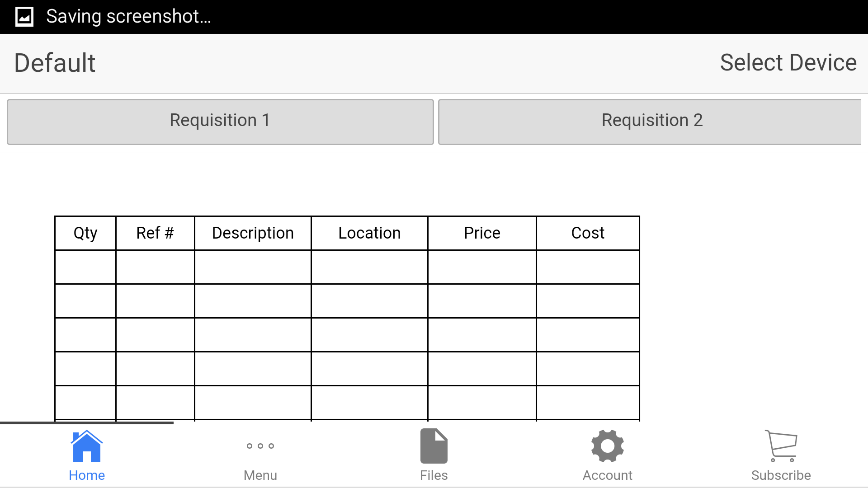Click the screenshot notification icon in status bar

coord(24,16)
